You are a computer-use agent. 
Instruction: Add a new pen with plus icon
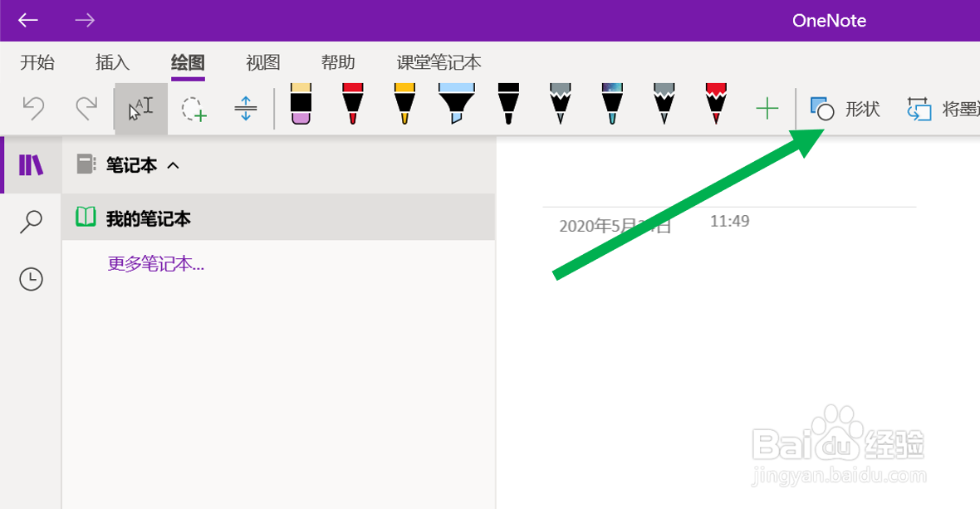[767, 109]
